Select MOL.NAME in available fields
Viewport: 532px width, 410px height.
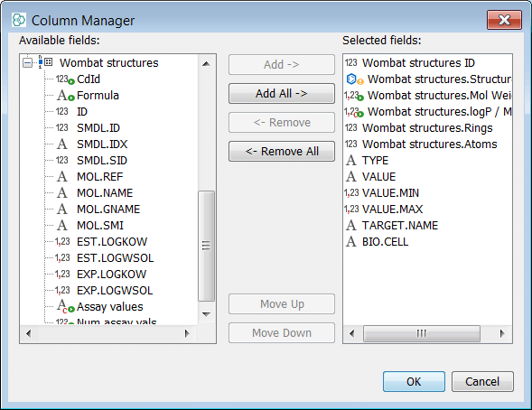click(x=105, y=193)
